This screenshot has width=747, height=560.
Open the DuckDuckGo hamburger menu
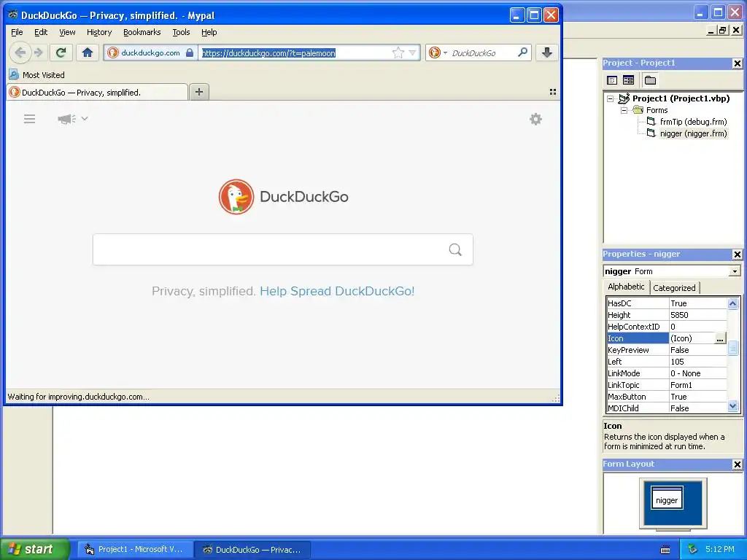tap(29, 119)
